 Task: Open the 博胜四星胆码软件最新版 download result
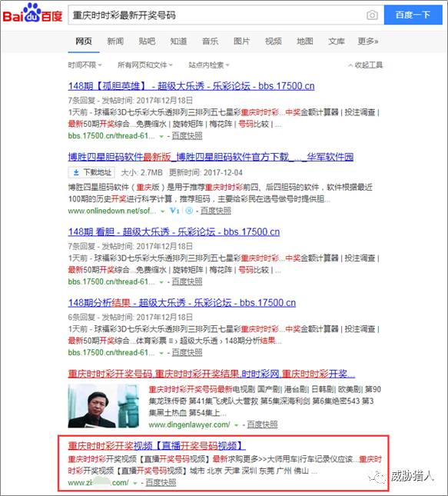point(211,157)
